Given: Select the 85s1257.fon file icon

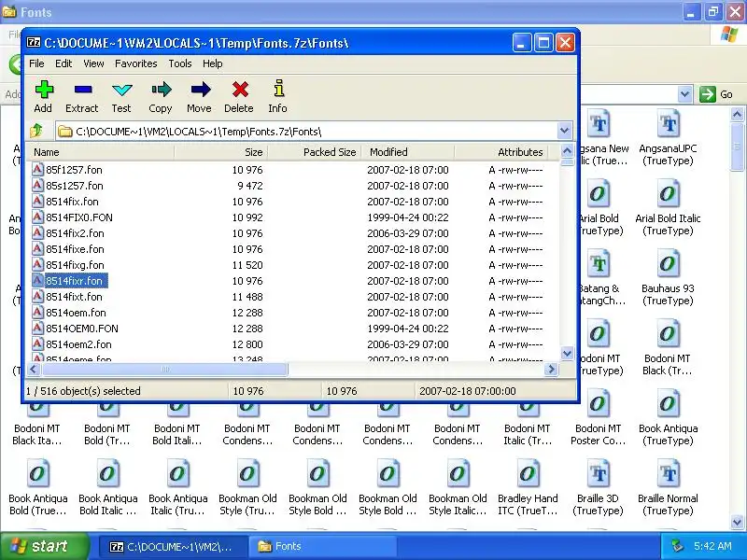Looking at the screenshot, I should tap(37, 185).
